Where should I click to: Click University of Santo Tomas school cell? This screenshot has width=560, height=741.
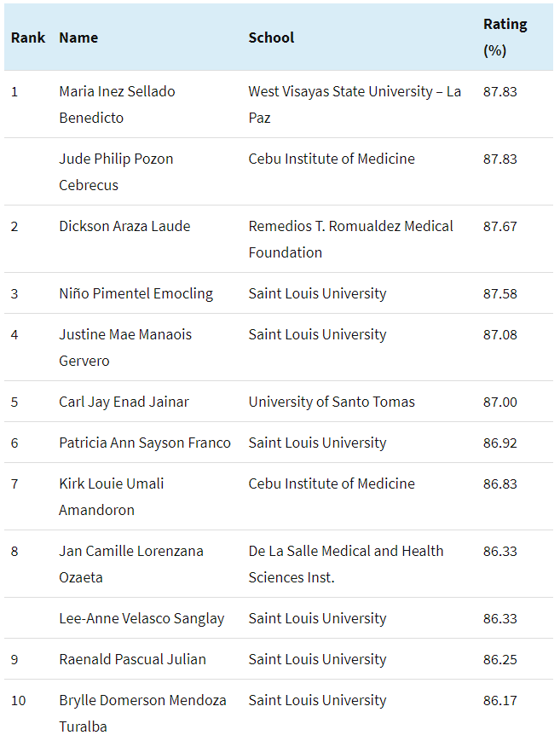click(332, 402)
